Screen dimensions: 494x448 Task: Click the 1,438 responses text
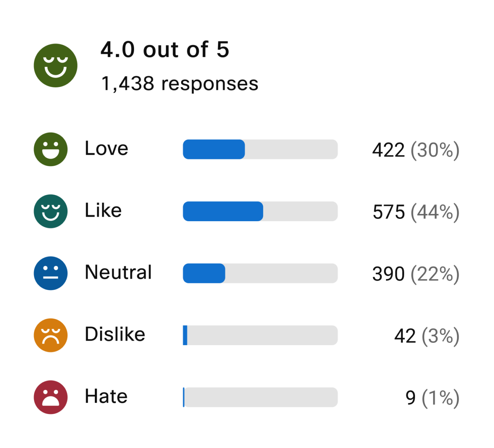tap(180, 84)
